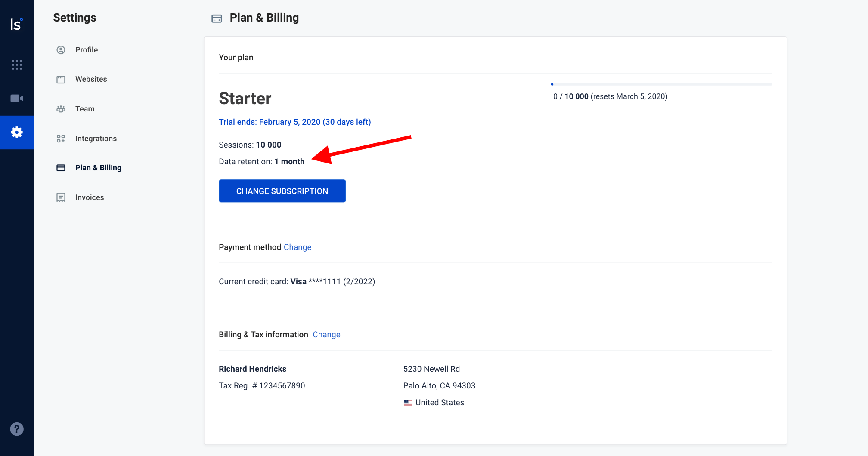868x456 pixels.
Task: Select the session recordings camera icon
Action: click(x=16, y=98)
